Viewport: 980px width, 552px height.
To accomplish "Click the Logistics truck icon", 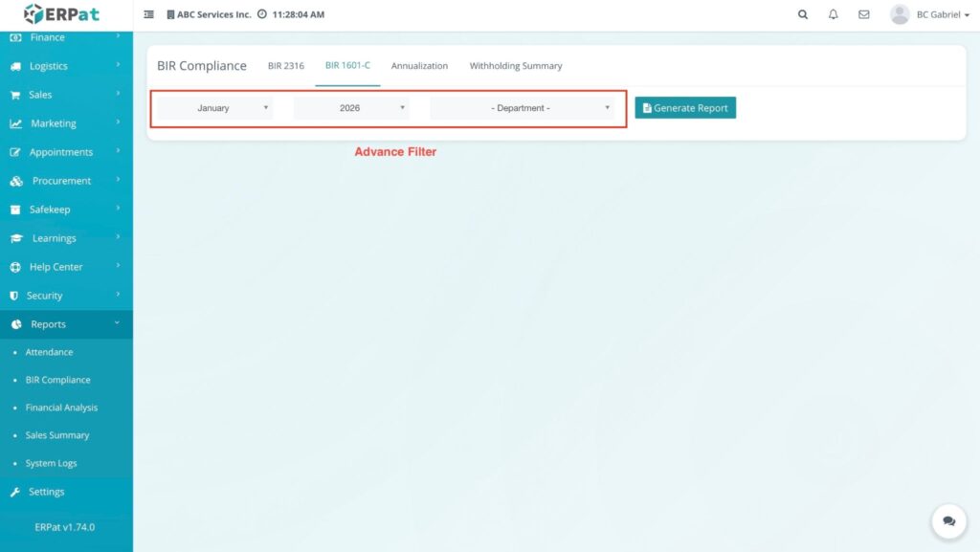I will coord(15,67).
